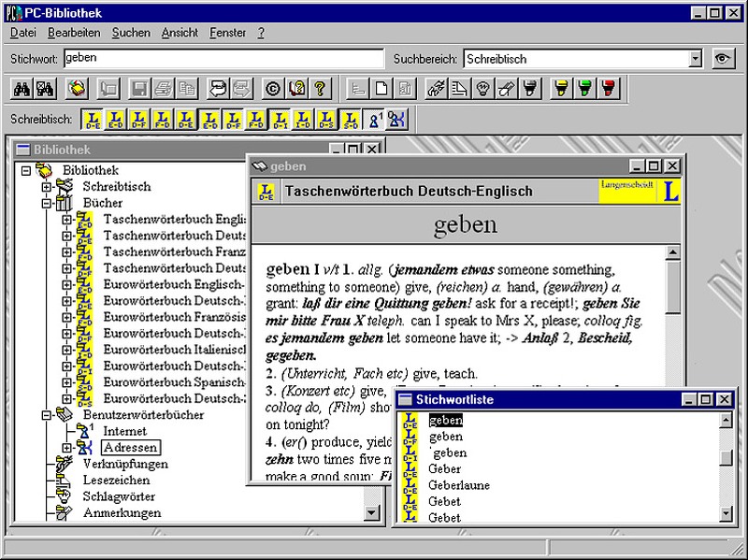748x560 pixels.
Task: Select Geberlaune in the Stichwortliste
Action: 459,485
